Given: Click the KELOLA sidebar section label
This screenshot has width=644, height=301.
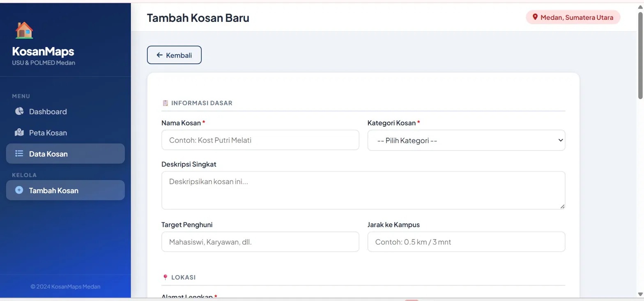Looking at the screenshot, I should (x=24, y=175).
